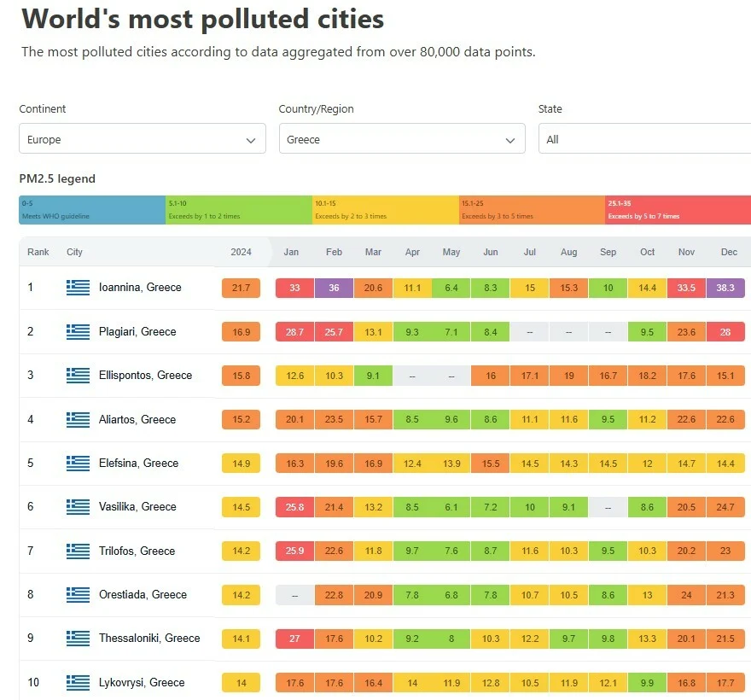Click the blue 0-5 WHO guideline legend swatch
The width and height of the screenshot is (751, 700).
[x=92, y=210]
